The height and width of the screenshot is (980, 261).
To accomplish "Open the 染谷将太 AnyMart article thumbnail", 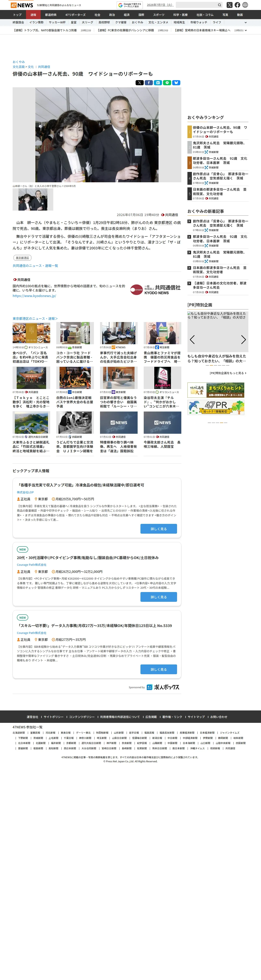I will tap(162, 377).
